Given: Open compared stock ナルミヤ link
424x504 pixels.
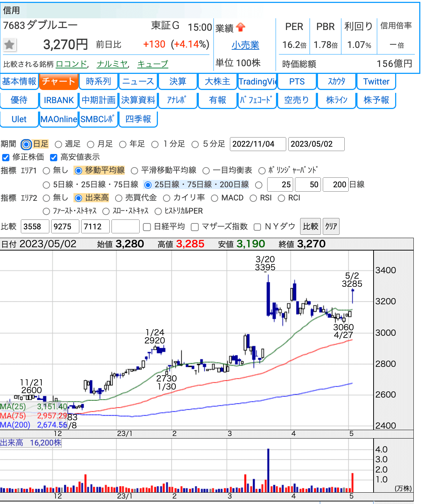Looking at the screenshot, I should [x=112, y=64].
